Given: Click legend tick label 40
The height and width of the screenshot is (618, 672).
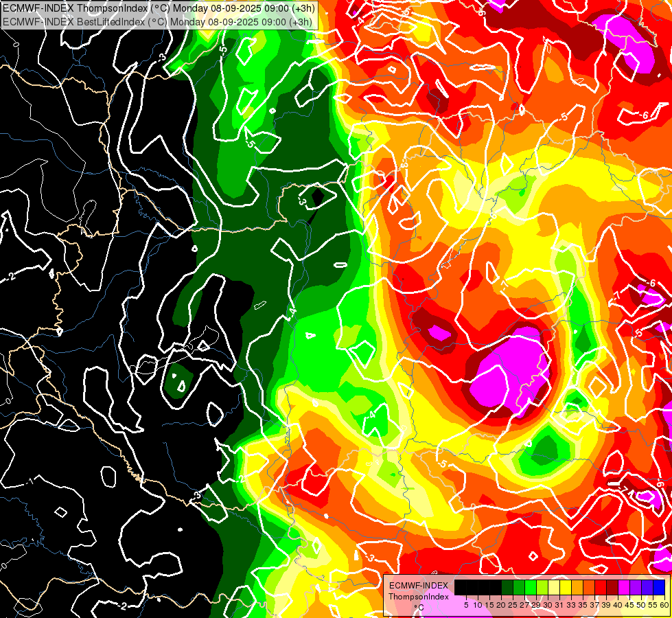Looking at the screenshot, I should pos(618,605).
